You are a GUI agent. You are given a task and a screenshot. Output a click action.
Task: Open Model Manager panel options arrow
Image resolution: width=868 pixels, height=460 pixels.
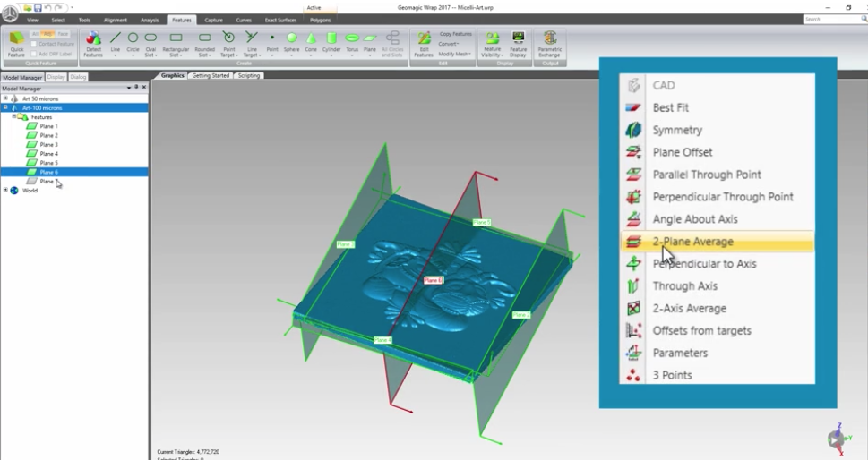[x=129, y=88]
